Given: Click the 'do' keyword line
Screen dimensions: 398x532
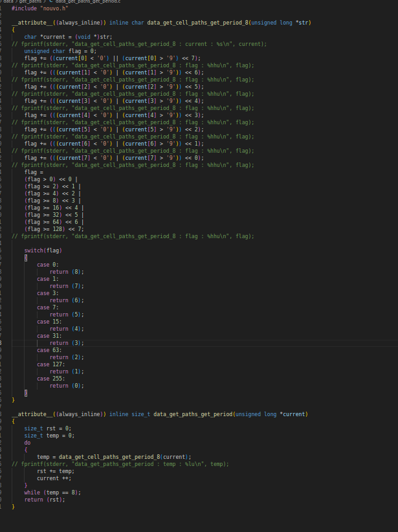Looking at the screenshot, I should 27,443.
